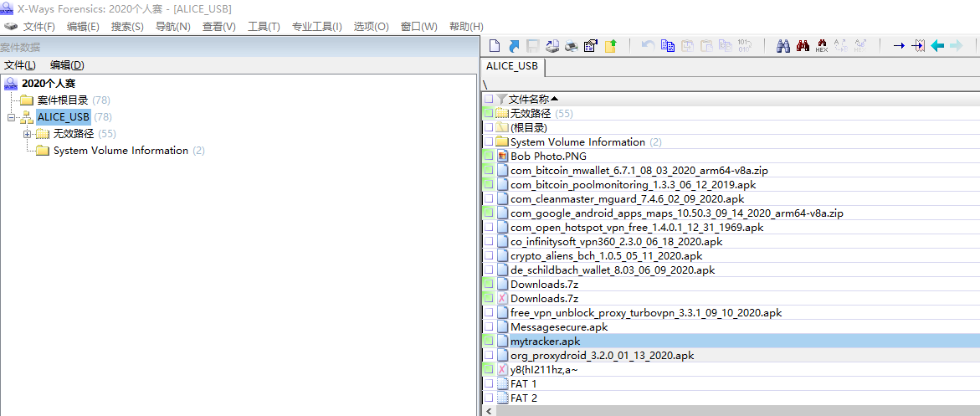Click the Print toolbar icon
The width and height of the screenshot is (980, 416).
tap(572, 46)
